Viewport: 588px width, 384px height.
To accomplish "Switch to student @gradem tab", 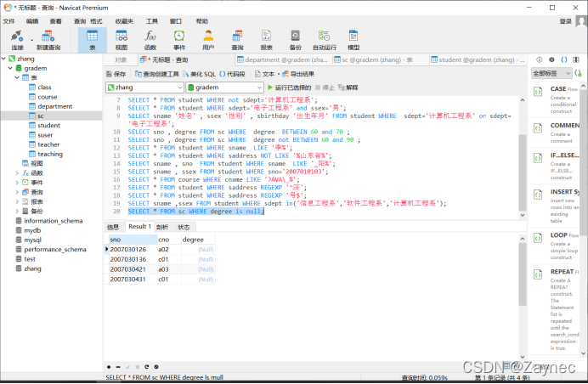I will [478, 59].
